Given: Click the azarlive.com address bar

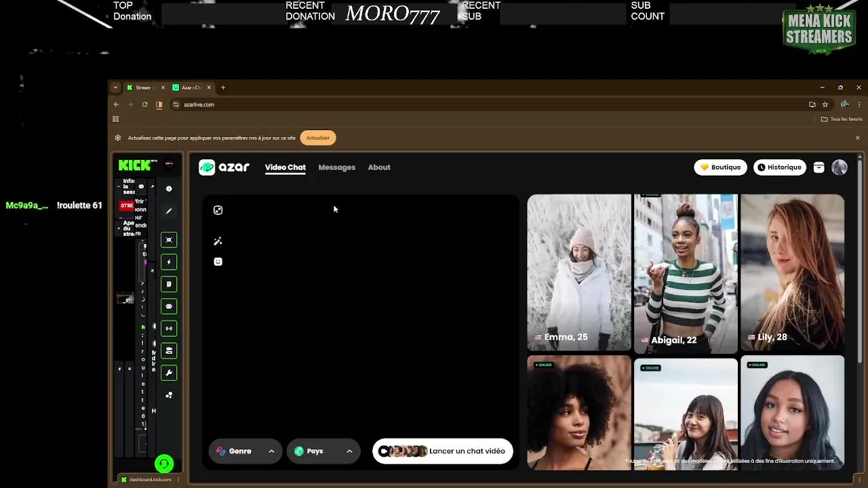Looking at the screenshot, I should point(488,104).
